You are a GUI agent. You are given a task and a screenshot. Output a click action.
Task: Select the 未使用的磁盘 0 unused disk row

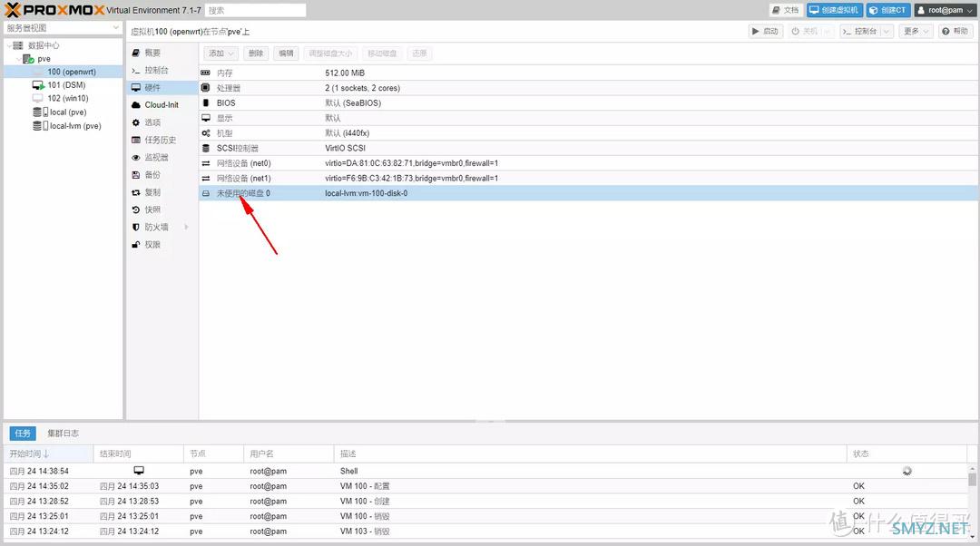(x=589, y=193)
